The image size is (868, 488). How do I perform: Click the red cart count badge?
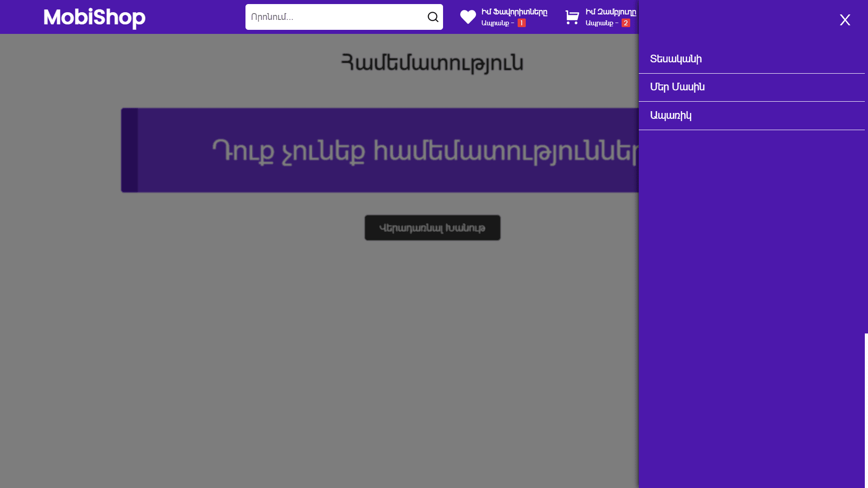(x=625, y=23)
